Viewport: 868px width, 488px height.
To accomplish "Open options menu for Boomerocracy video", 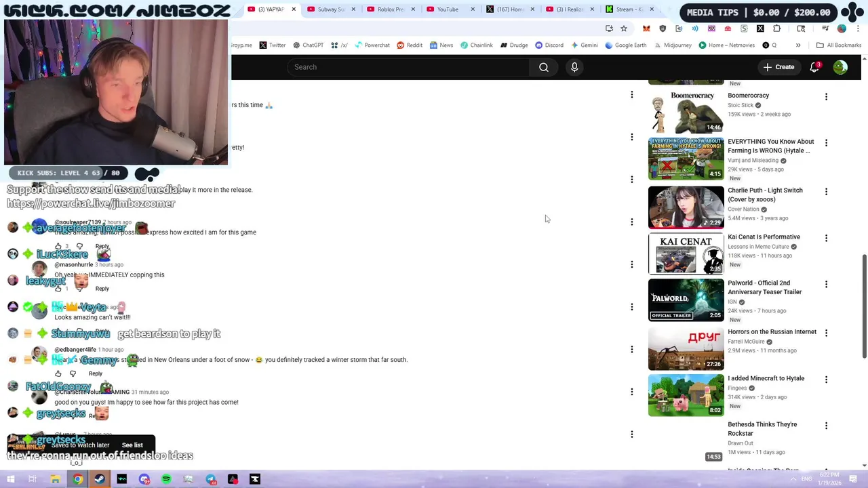I will [x=826, y=97].
